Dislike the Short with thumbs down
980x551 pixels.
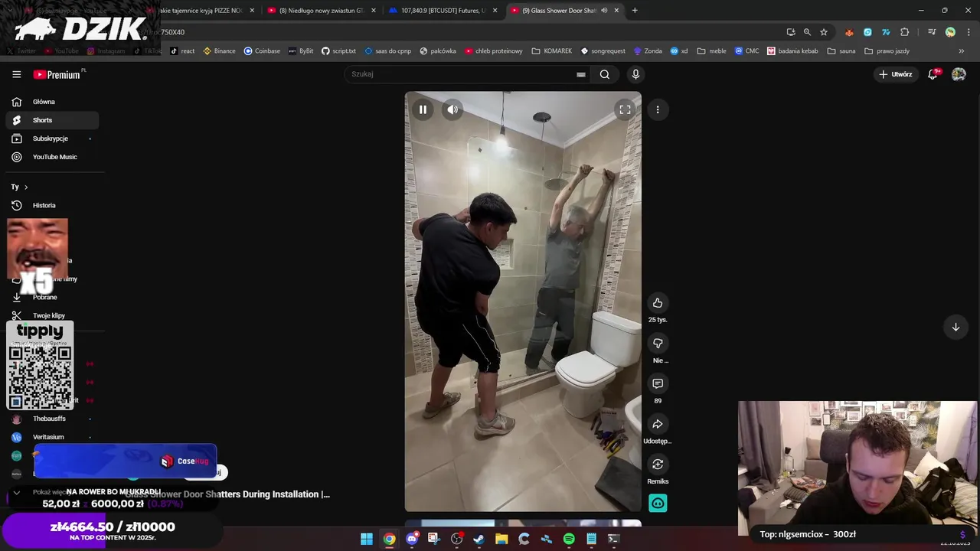(658, 344)
